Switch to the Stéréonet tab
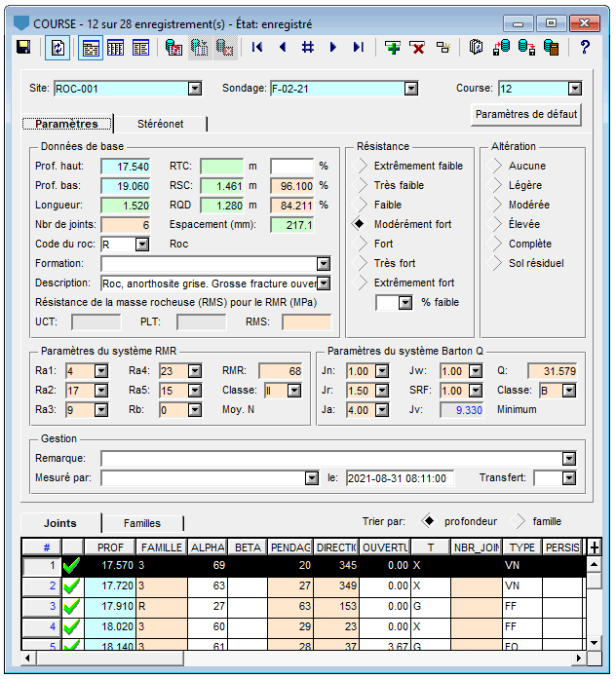This screenshot has width=616, height=679. click(160, 124)
